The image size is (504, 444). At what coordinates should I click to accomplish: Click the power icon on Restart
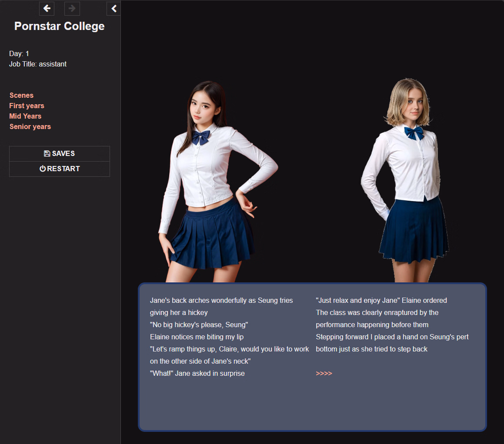click(x=43, y=169)
